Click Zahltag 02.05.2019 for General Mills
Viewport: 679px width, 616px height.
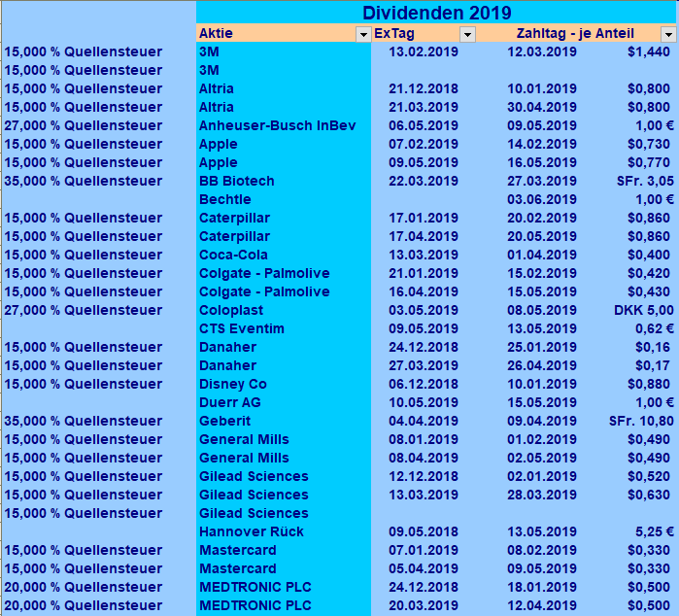[542, 458]
